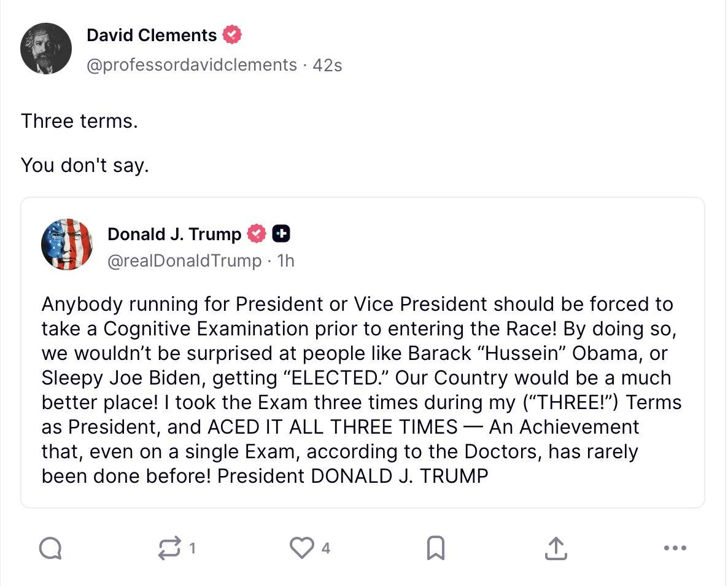Visit the @professordavidclements handle
The image size is (728, 586).
point(192,64)
